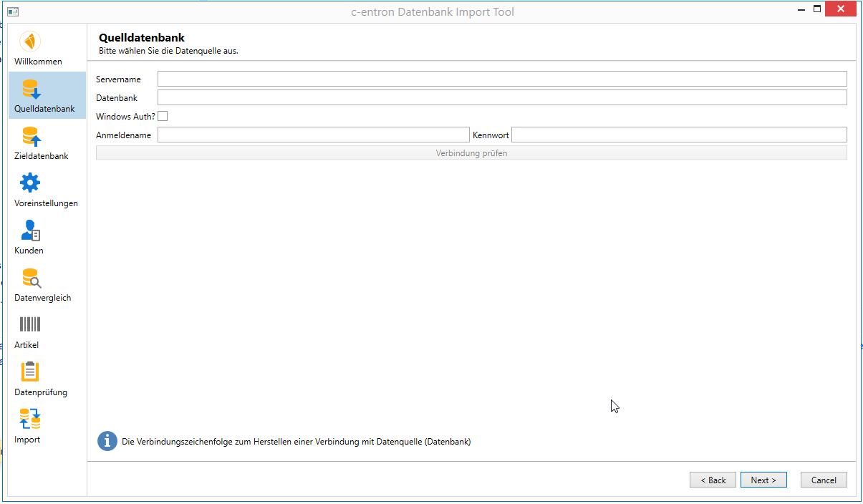Click into the Datenbank input field
Image resolution: width=863 pixels, height=504 pixels.
tap(501, 97)
